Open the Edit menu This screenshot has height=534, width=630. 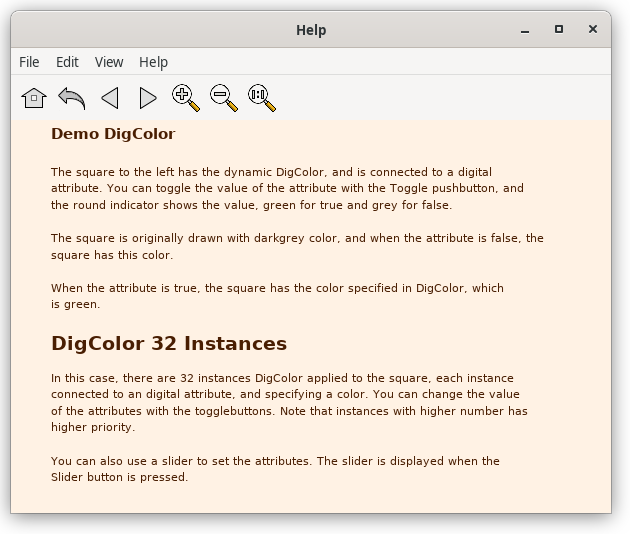click(67, 62)
